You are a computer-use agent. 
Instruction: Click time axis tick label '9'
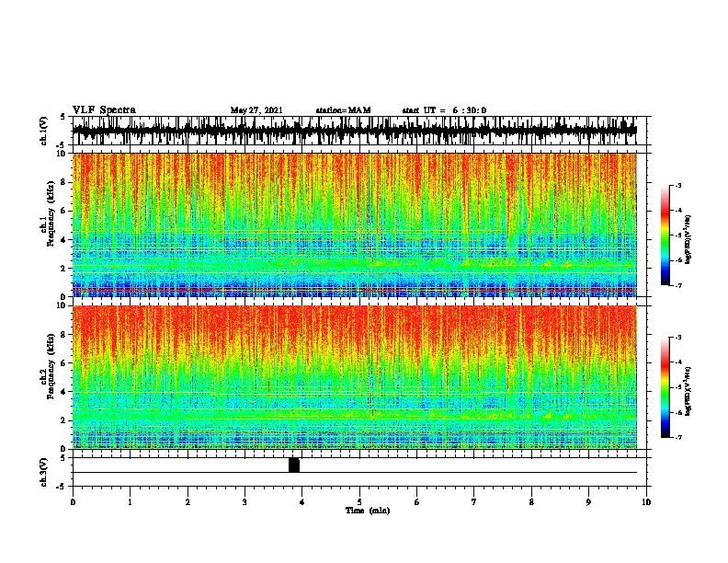[588, 502]
